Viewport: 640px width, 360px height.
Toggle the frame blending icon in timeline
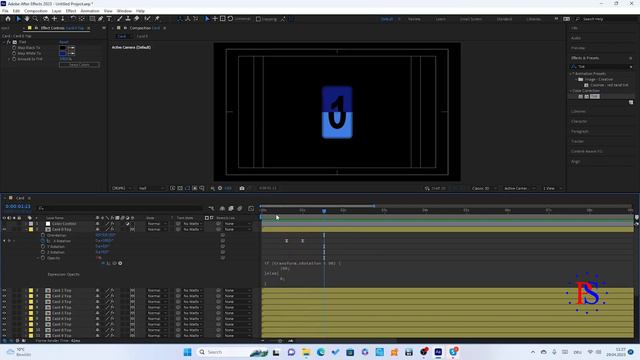pyautogui.click(x=231, y=208)
